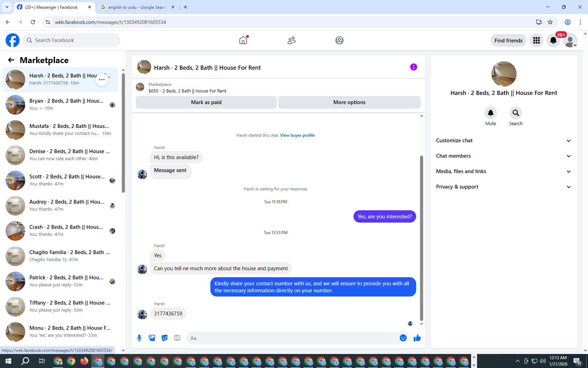Click the address bar URL
This screenshot has width=588, height=368.
111,22
